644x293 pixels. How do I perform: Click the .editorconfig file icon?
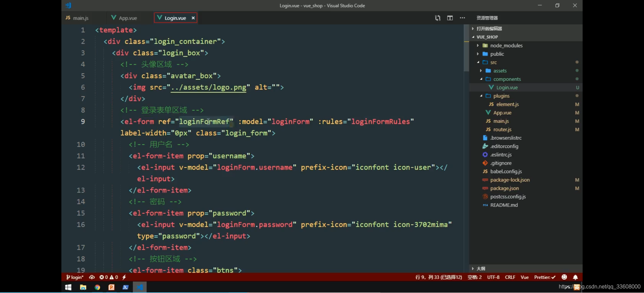coord(485,146)
